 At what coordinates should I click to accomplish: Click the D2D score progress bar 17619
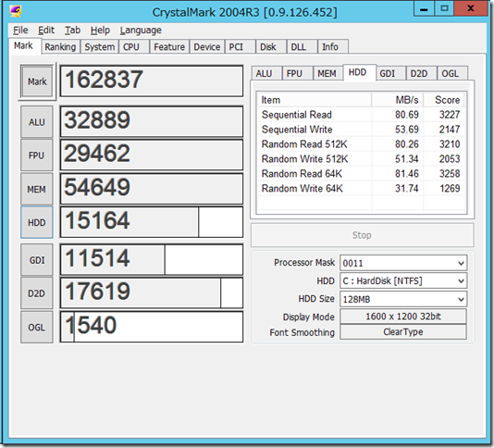pyautogui.click(x=152, y=293)
